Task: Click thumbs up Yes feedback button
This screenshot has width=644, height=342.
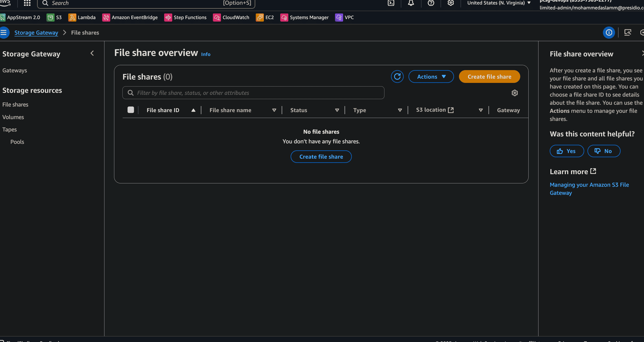Action: tap(567, 151)
